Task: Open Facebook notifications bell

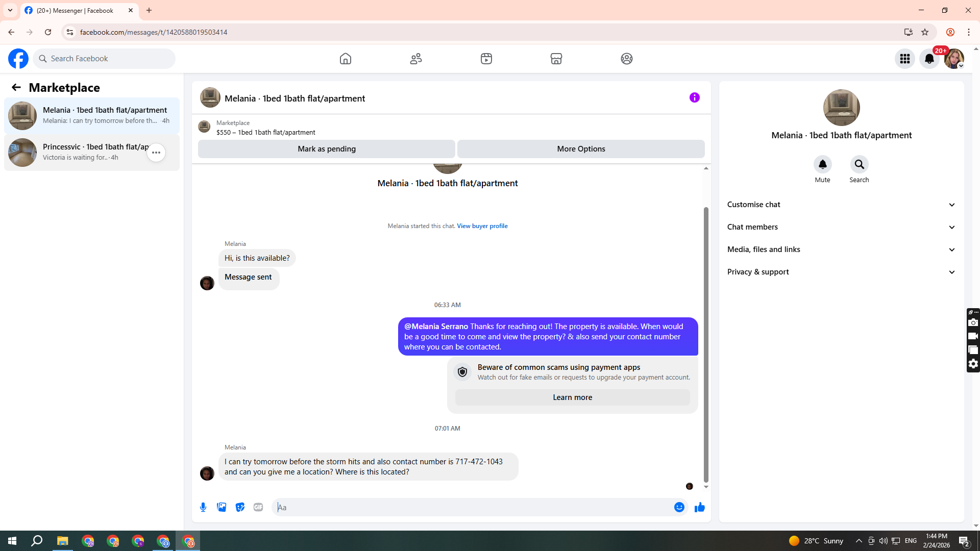Action: point(929,59)
